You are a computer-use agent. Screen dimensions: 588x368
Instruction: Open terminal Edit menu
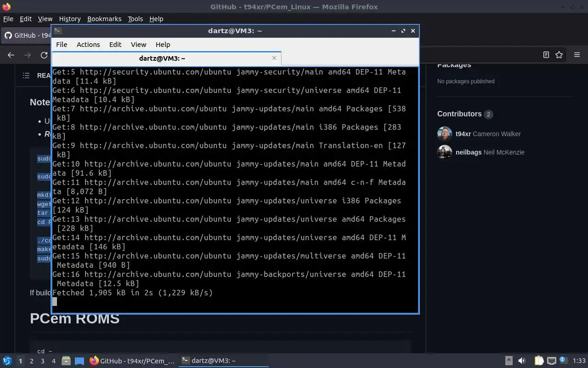[x=115, y=45]
